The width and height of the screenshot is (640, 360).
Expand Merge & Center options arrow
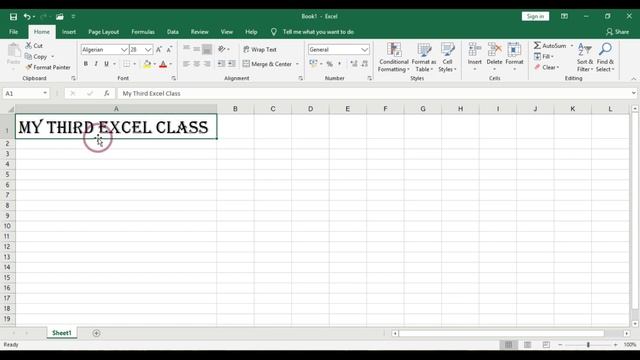[298, 64]
